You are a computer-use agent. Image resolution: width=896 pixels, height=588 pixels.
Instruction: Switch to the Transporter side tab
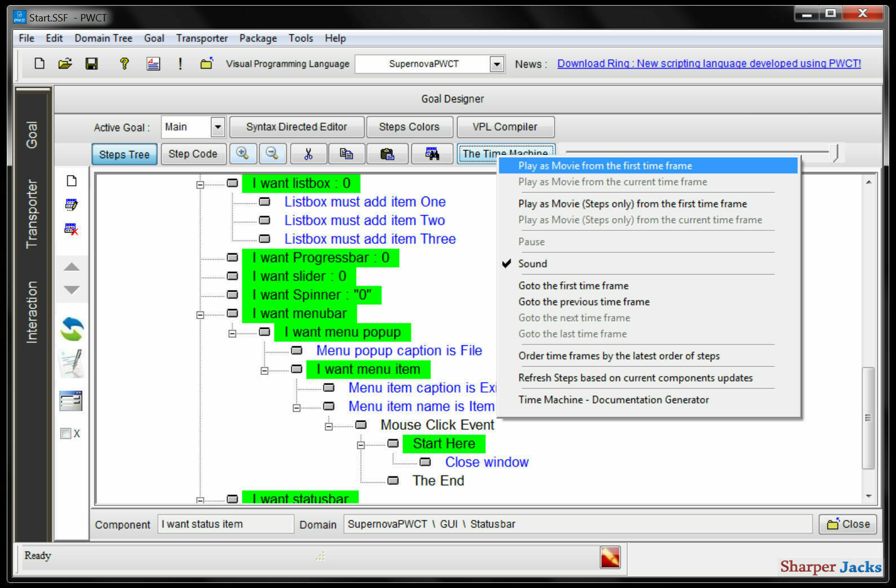[32, 214]
